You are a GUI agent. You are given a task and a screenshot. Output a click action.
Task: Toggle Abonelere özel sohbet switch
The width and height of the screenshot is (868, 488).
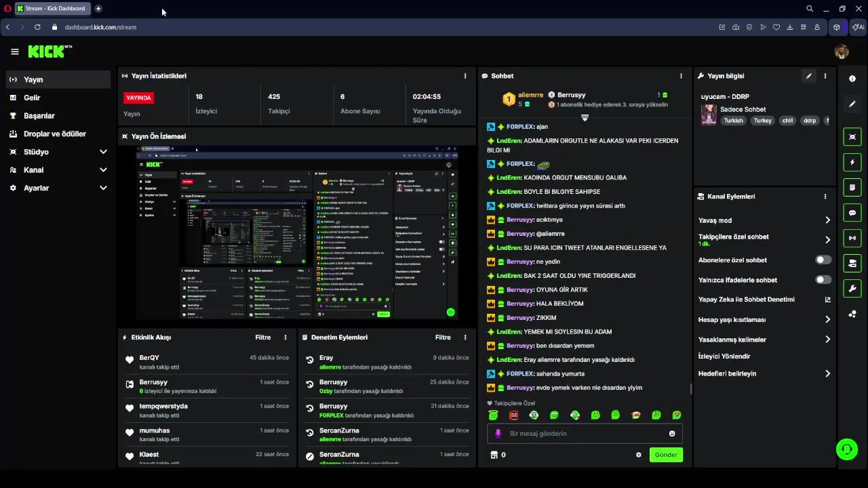click(823, 260)
